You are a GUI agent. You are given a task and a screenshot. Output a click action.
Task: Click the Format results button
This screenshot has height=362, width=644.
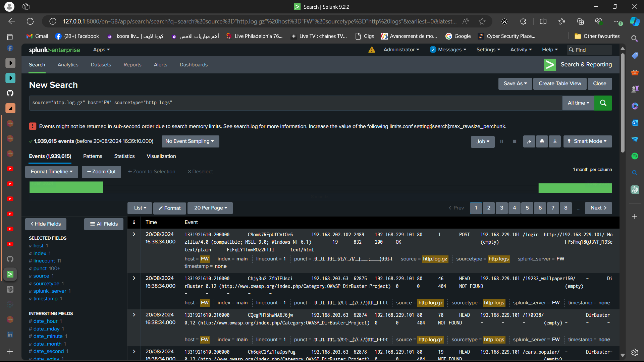coord(170,208)
